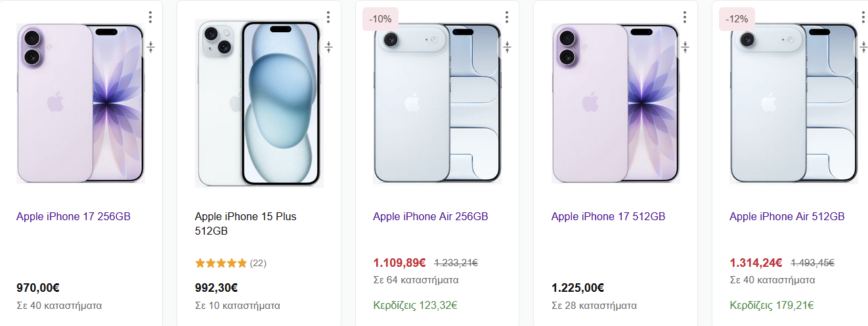Click the 1.314,24€ price

[756, 263]
